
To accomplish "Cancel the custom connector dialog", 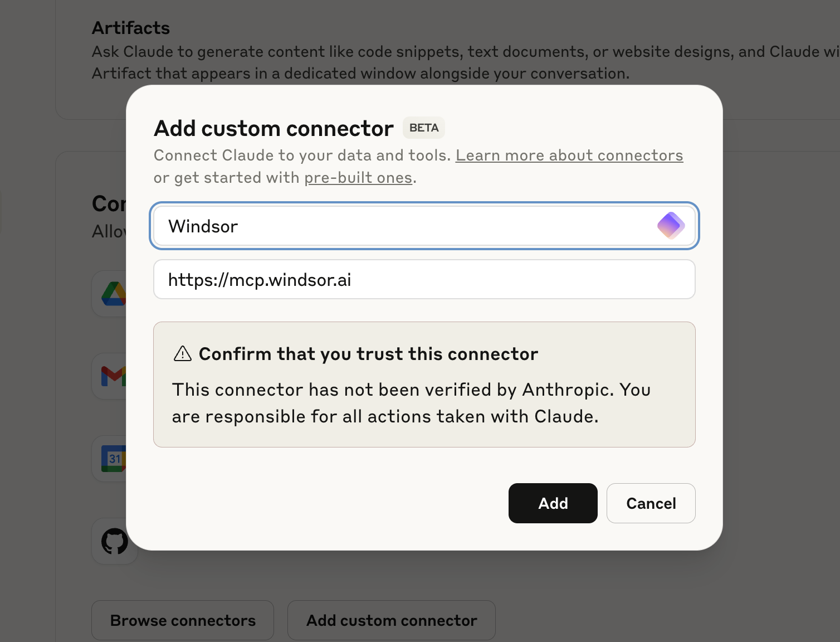I will coord(651,503).
